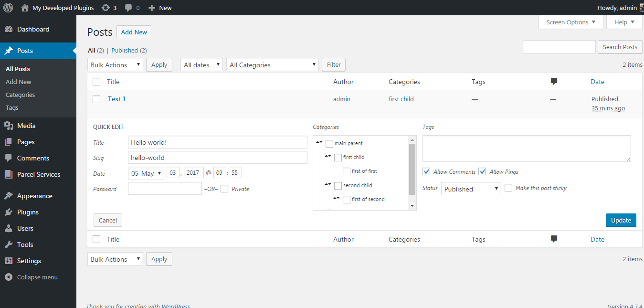Screen dimensions: 644x308
Task: Click the Appearance paintbrush icon
Action: click(9, 196)
